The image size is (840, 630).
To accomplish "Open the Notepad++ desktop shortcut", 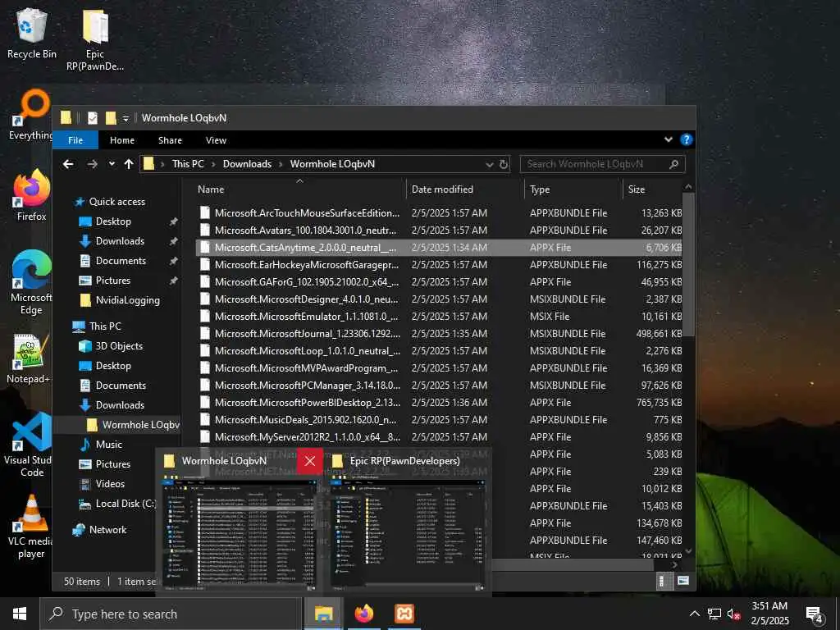I will pos(29,359).
